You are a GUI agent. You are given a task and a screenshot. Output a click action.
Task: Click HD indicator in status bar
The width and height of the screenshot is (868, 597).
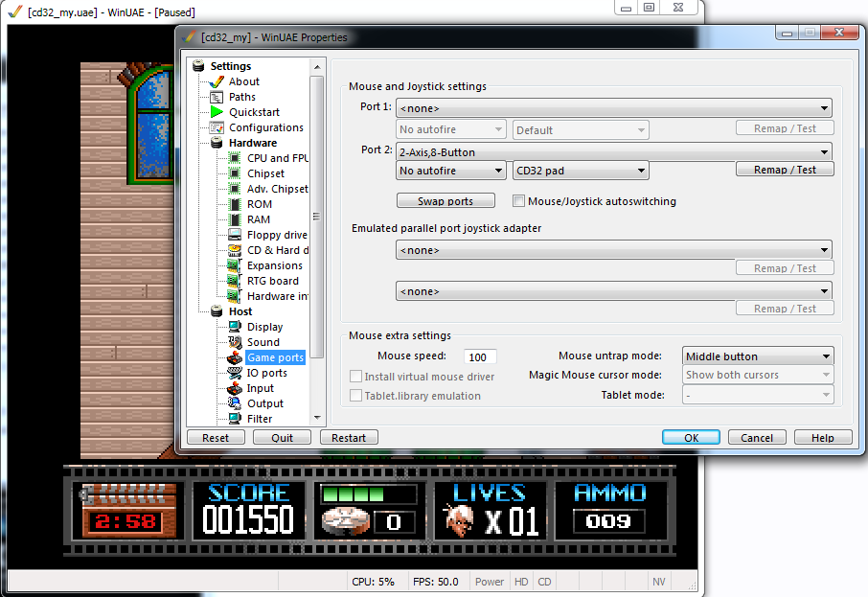tap(521, 582)
